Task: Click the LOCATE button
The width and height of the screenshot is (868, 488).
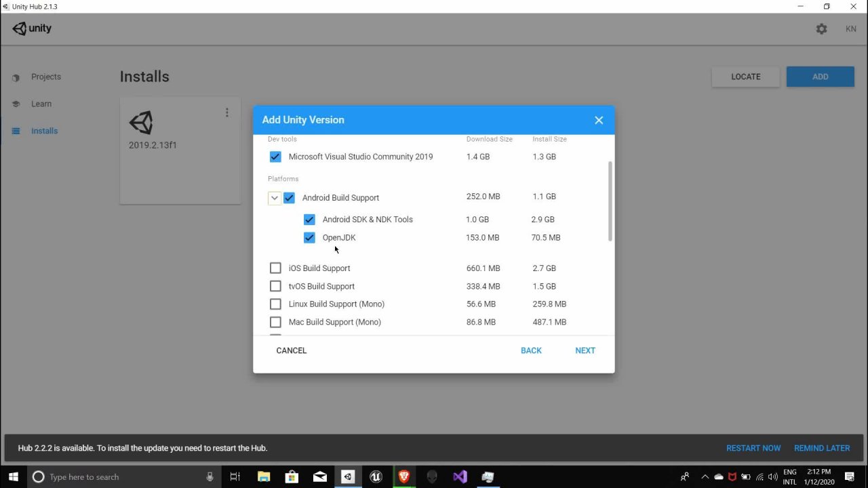Action: click(x=746, y=77)
